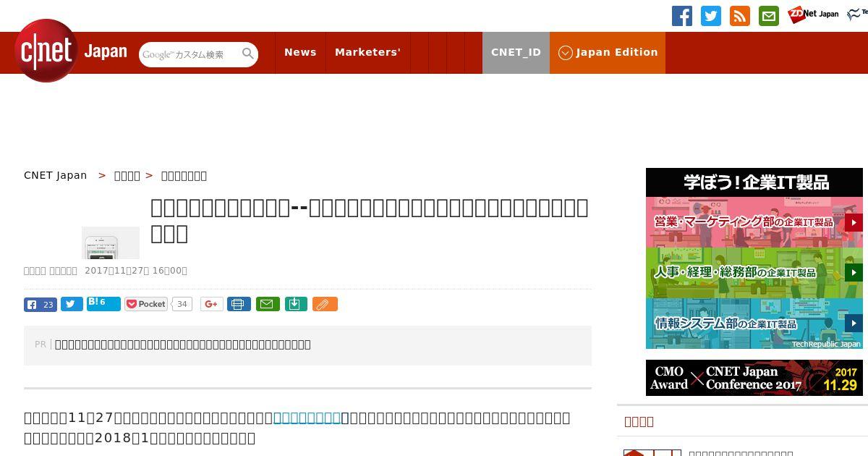Click the 学ぼう！企業IT製品 banner header
The height and width of the screenshot is (456, 868).
click(754, 182)
